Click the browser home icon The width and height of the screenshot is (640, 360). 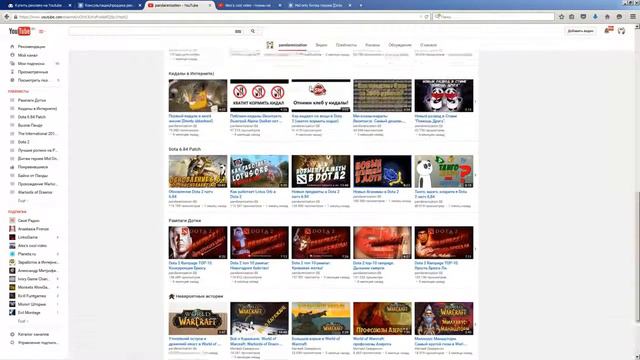click(x=607, y=17)
